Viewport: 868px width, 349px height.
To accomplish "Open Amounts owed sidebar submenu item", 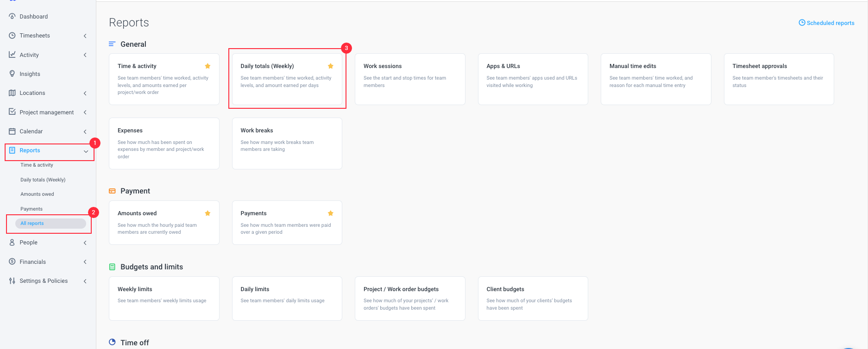I will coord(37,194).
